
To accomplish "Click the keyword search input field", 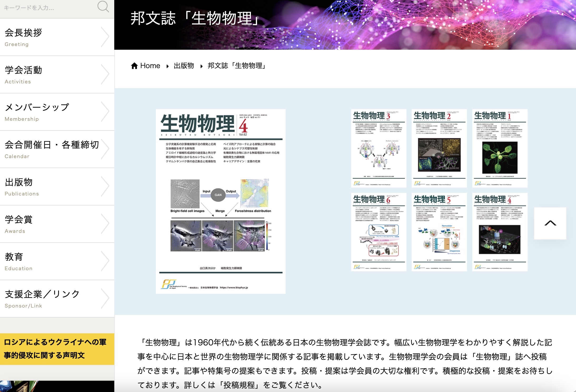I will (47, 8).
